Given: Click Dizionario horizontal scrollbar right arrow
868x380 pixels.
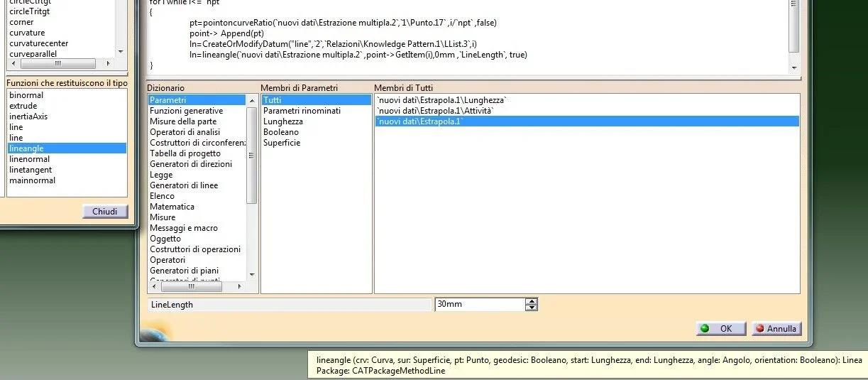Looking at the screenshot, I should click(x=240, y=287).
